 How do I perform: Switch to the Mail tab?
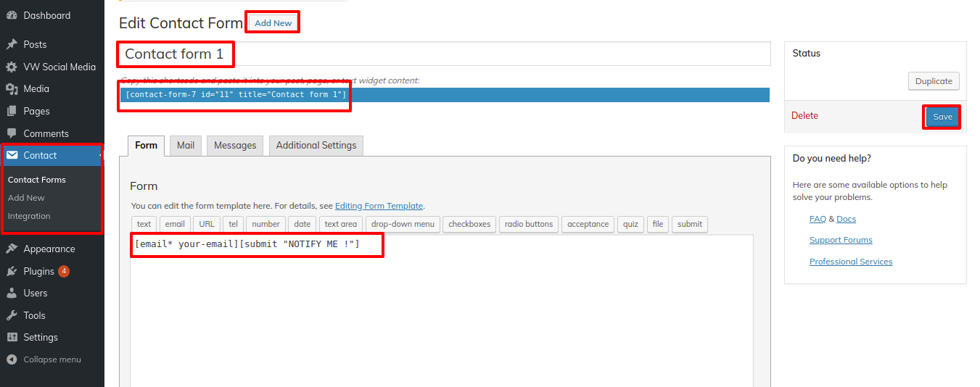[x=186, y=146]
